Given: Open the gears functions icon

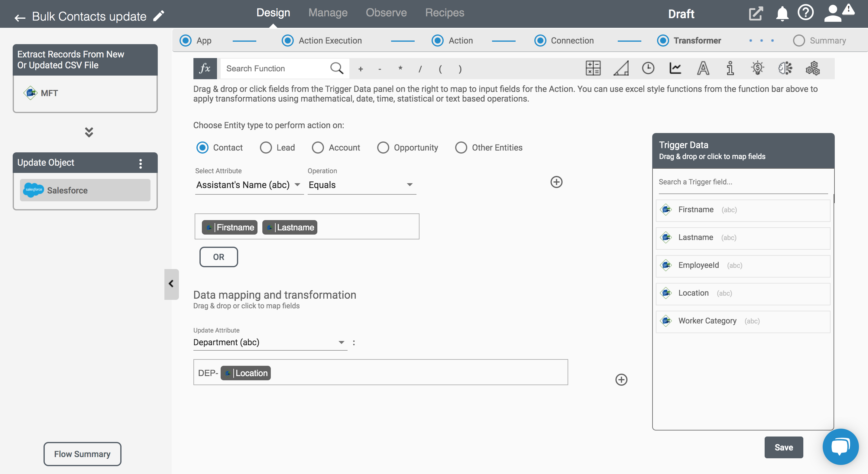Looking at the screenshot, I should point(813,68).
